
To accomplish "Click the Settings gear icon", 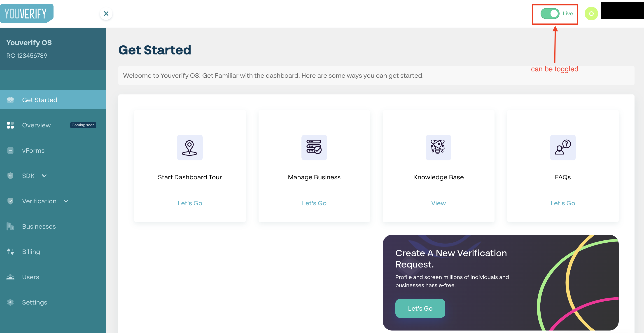I will (10, 302).
